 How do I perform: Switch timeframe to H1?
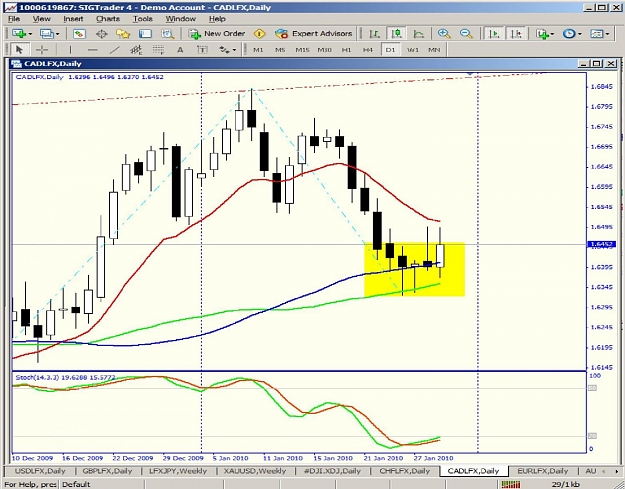coord(346,50)
